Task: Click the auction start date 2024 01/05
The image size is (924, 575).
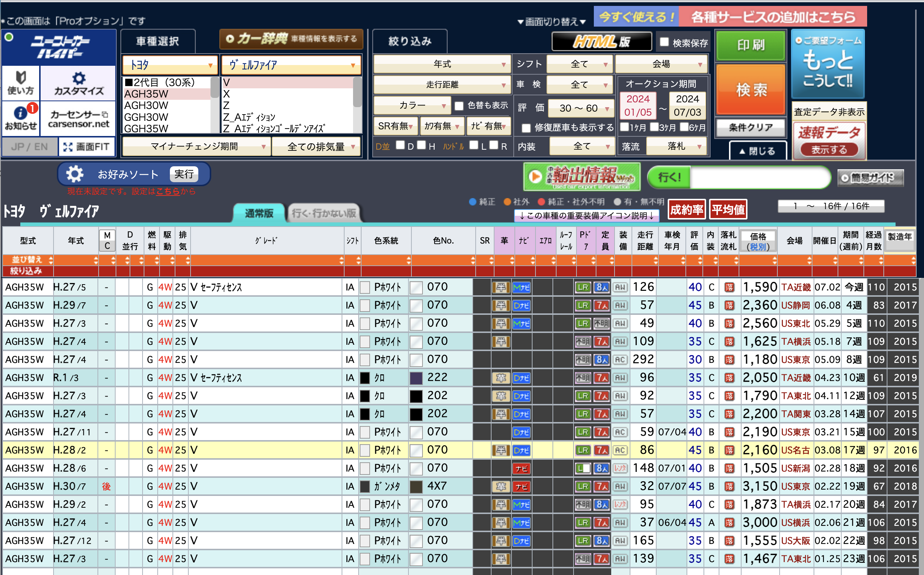Action: (x=638, y=105)
